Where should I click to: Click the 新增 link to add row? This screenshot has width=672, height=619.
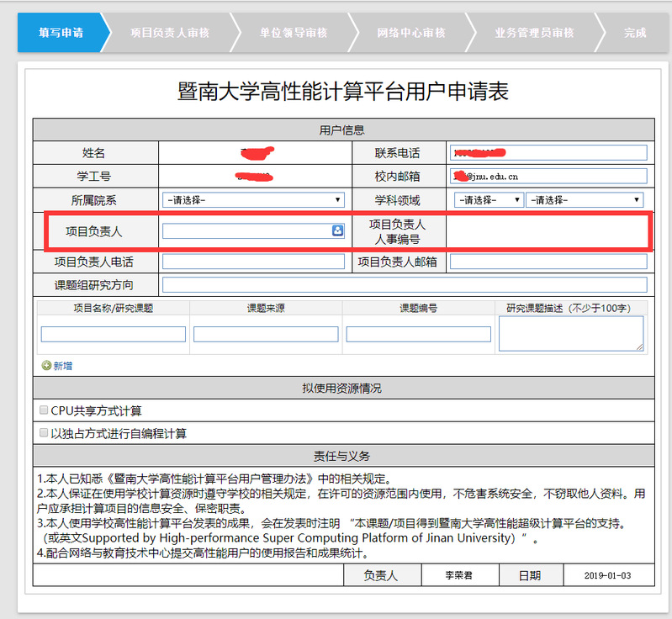click(63, 366)
